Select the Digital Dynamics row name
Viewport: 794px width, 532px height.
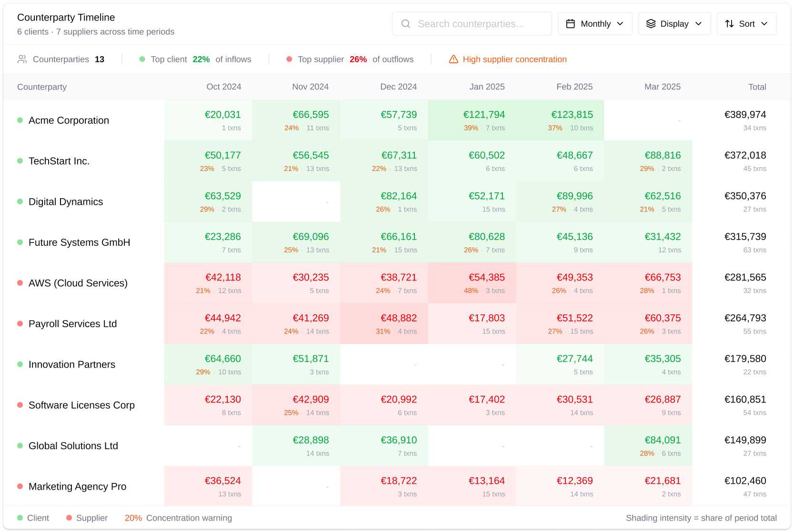pyautogui.click(x=66, y=201)
